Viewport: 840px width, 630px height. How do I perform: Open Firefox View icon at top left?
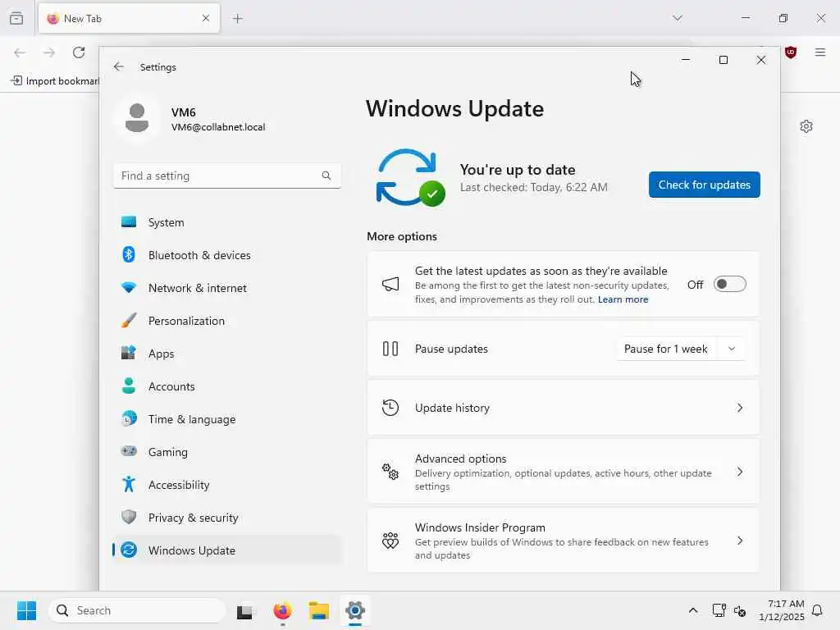click(x=16, y=18)
